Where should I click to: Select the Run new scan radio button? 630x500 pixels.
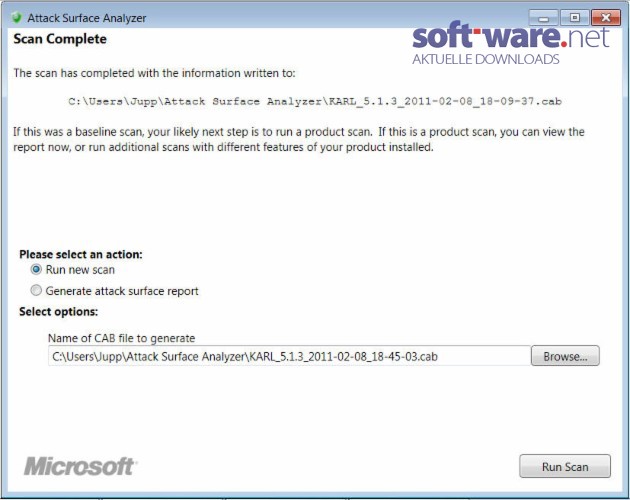36,269
